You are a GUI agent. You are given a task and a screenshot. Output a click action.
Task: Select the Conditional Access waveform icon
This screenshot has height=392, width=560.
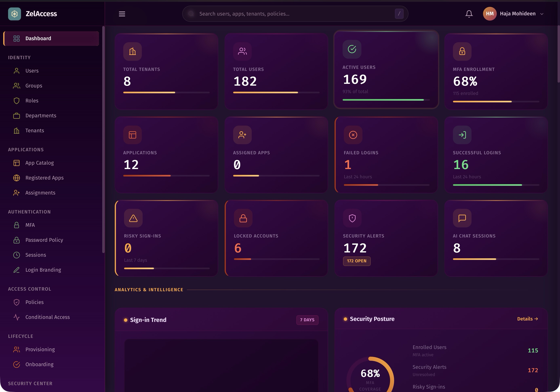point(16,317)
